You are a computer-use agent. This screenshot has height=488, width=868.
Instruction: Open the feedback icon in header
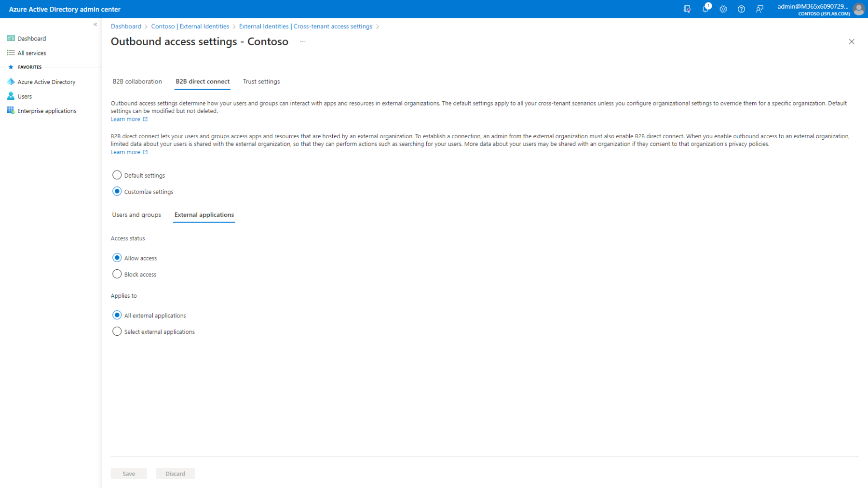pos(759,9)
